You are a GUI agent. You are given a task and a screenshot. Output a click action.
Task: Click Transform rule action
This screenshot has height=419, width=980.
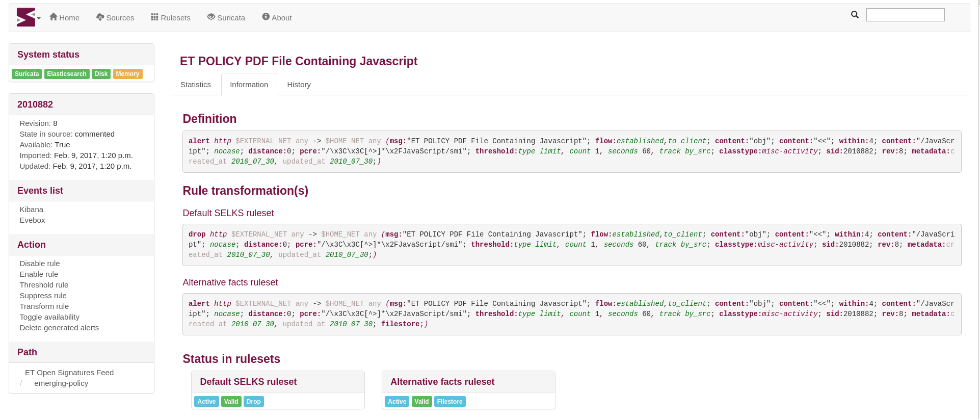click(44, 306)
